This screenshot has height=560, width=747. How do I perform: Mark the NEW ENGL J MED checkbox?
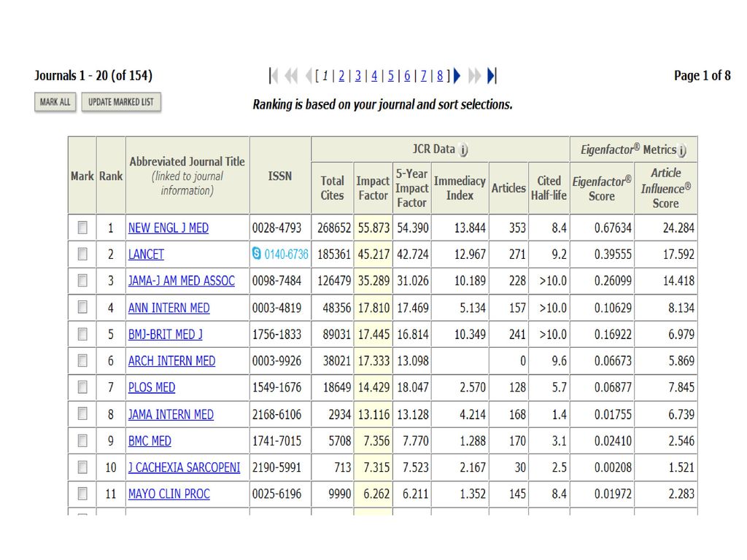[82, 227]
